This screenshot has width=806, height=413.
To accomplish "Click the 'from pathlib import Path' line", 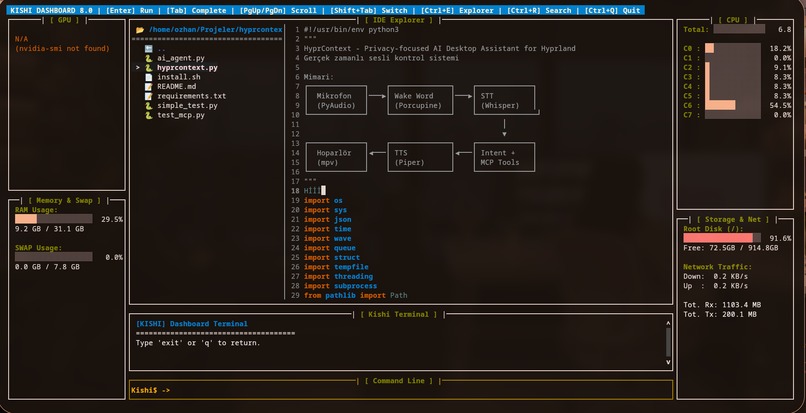I will [x=356, y=296].
